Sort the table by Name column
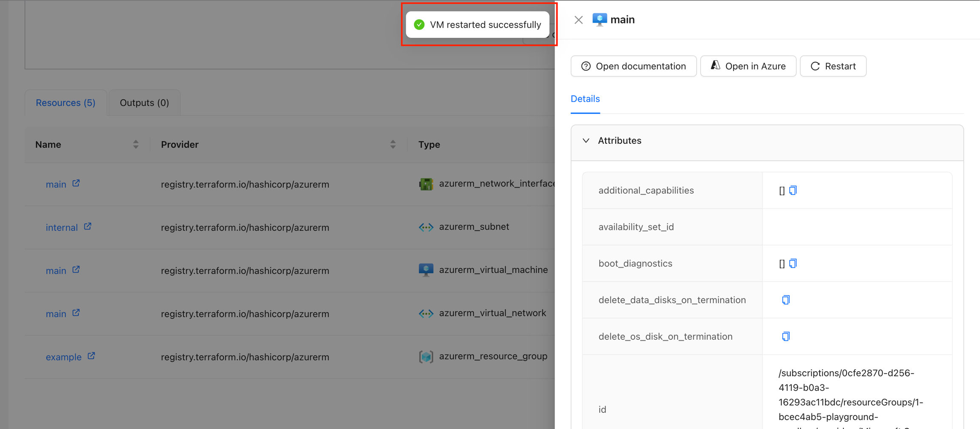This screenshot has height=429, width=980. [x=136, y=145]
